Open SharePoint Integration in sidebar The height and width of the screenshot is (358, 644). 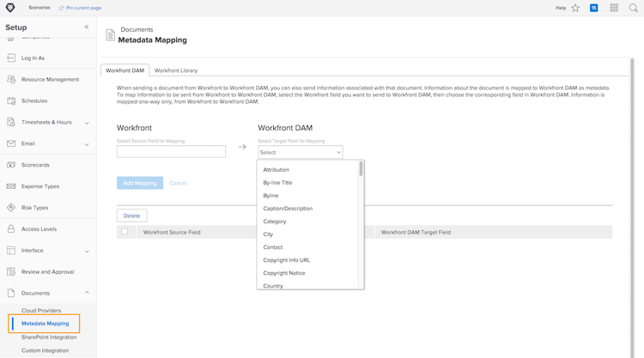pos(49,337)
